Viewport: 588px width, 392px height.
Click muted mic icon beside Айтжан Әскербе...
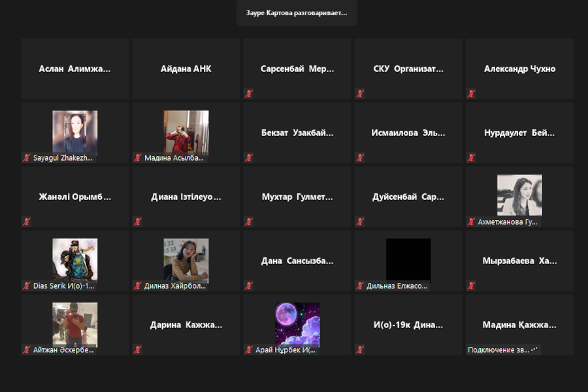(x=27, y=350)
